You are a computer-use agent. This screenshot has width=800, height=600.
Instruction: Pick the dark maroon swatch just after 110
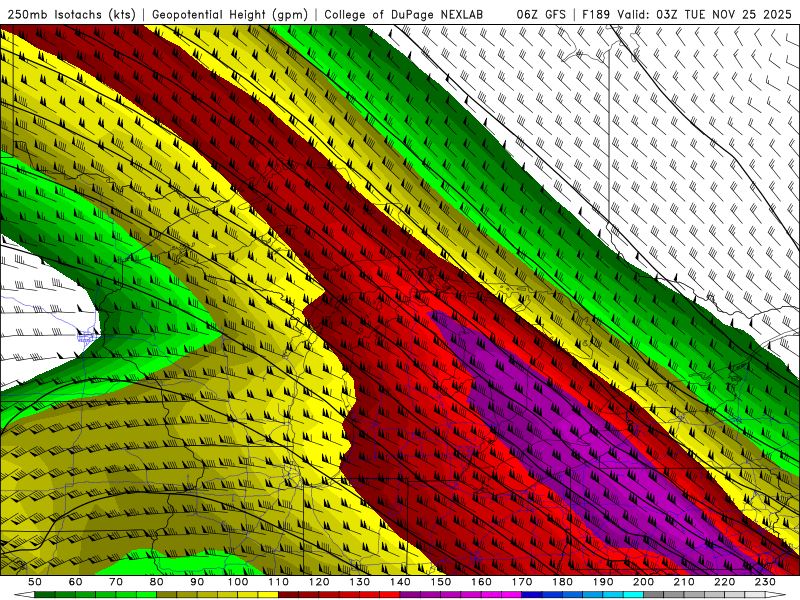pos(288,594)
